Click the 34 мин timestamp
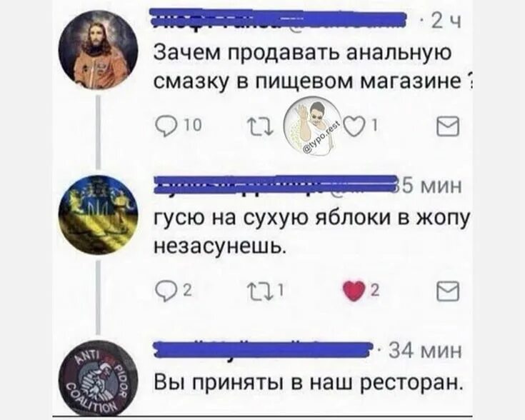This screenshot has width=525, height=420. point(426,351)
